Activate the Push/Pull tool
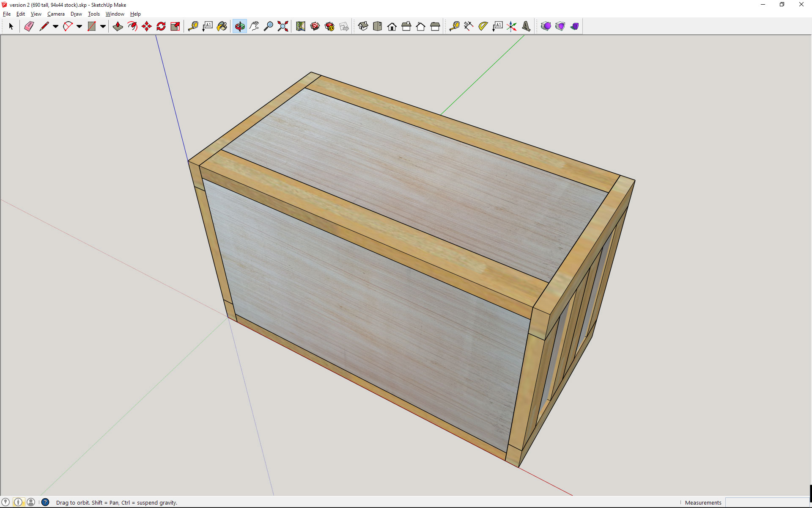Image resolution: width=812 pixels, height=508 pixels. click(118, 26)
